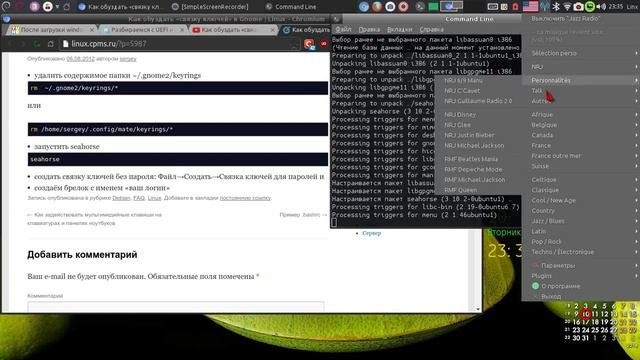Open the Classique genre entry
Image resolution: width=640 pixels, height=360 pixels.
581,190
